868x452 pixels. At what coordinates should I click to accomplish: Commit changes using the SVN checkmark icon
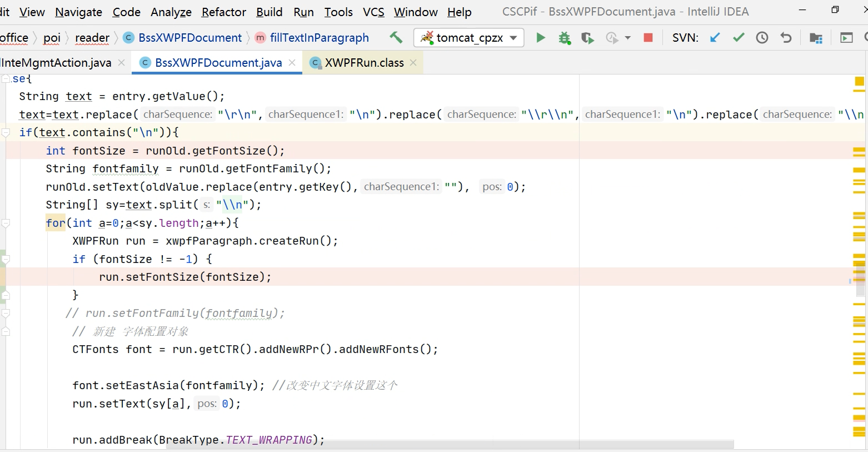coord(739,37)
